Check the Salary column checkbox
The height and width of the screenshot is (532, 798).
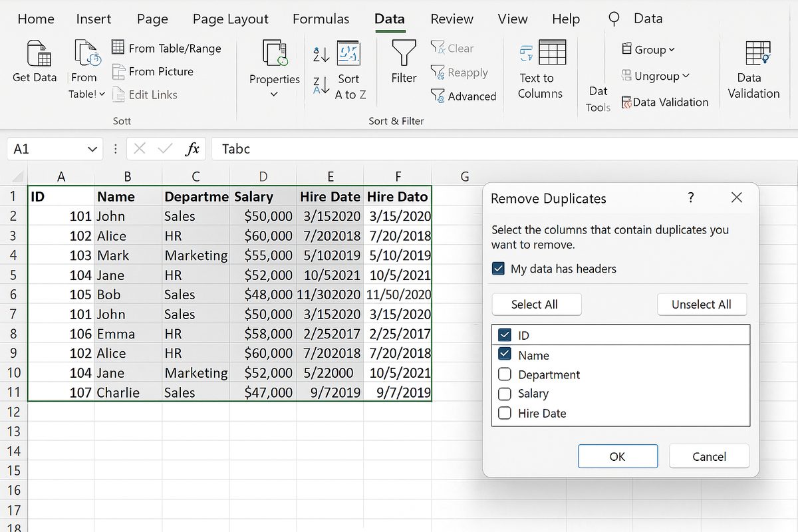click(x=504, y=394)
